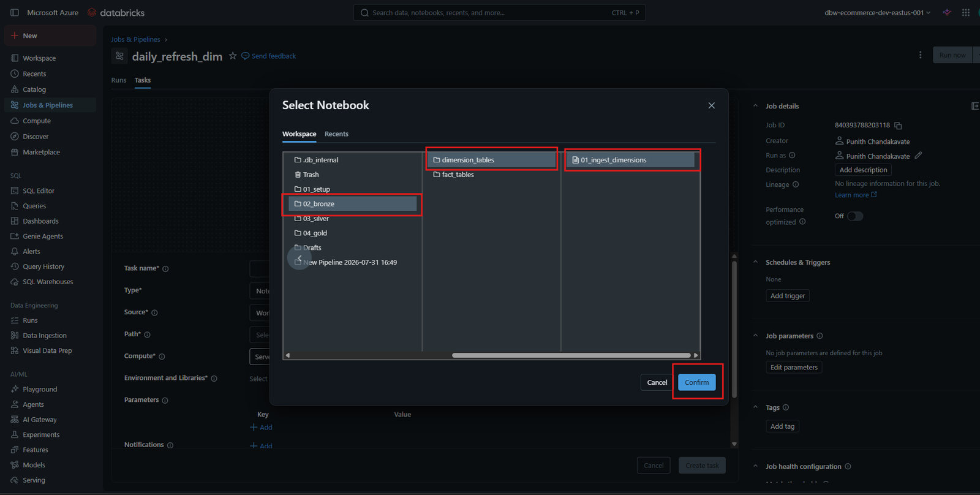The width and height of the screenshot is (980, 495).
Task: Confirm the notebook selection
Action: click(x=696, y=382)
